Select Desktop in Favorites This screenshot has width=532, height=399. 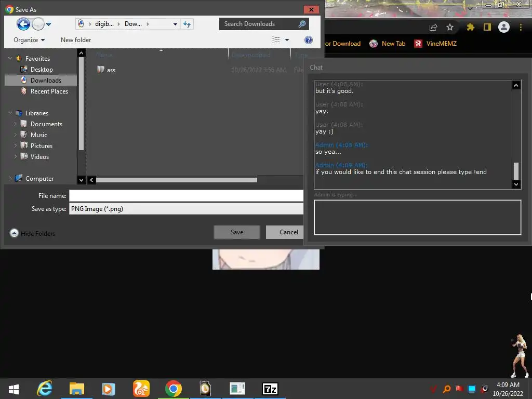(42, 70)
